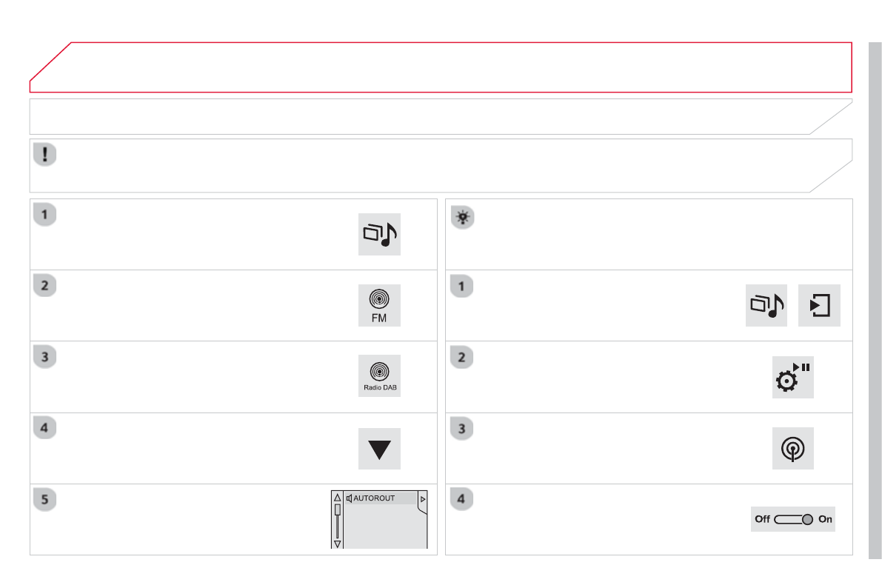Select the Radio DAB icon
Viewport: 882px width, 588px height.
click(379, 376)
